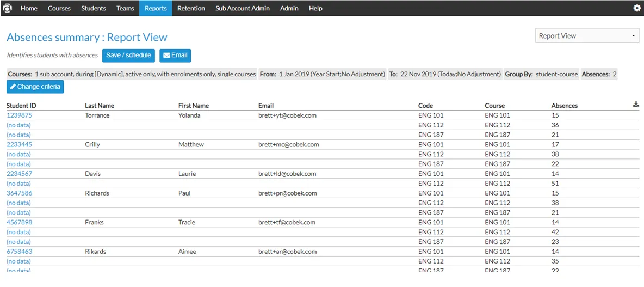Click the From: 1 Jan 2019 criteria

point(323,75)
